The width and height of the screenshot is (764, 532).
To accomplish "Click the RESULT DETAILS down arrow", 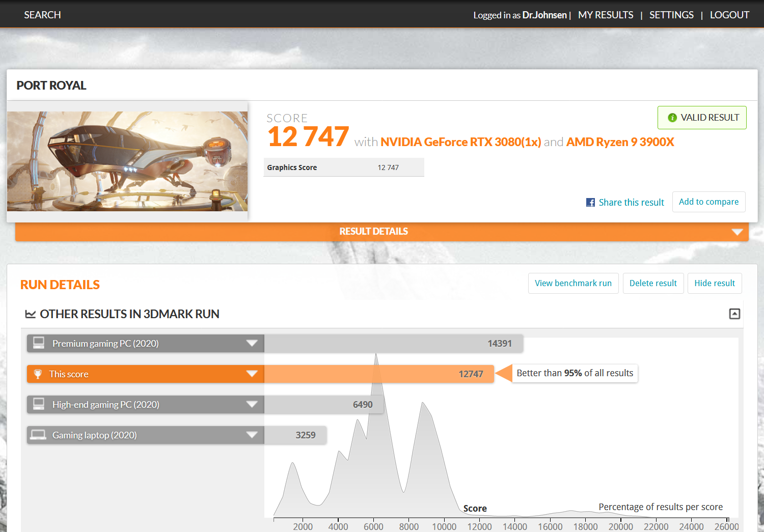I will (x=737, y=232).
